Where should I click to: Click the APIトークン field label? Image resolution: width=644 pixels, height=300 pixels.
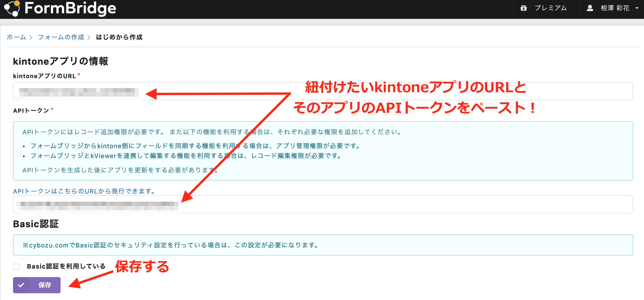tap(31, 110)
